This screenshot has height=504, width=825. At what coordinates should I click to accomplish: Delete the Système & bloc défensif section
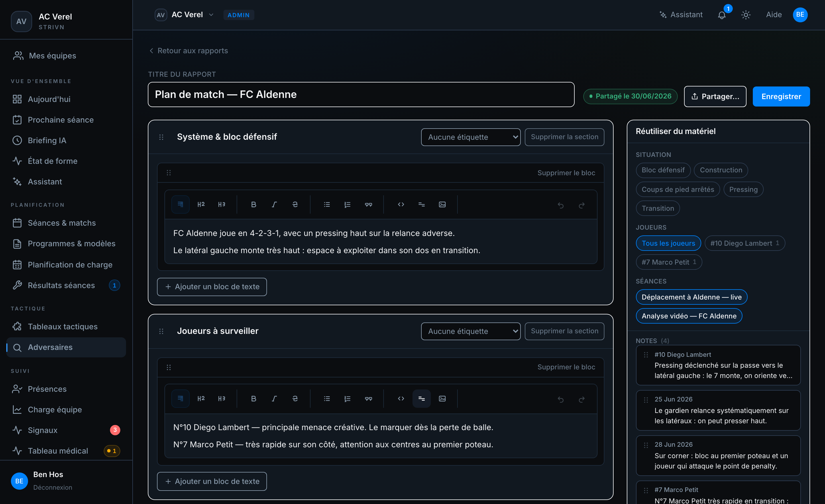click(x=564, y=137)
